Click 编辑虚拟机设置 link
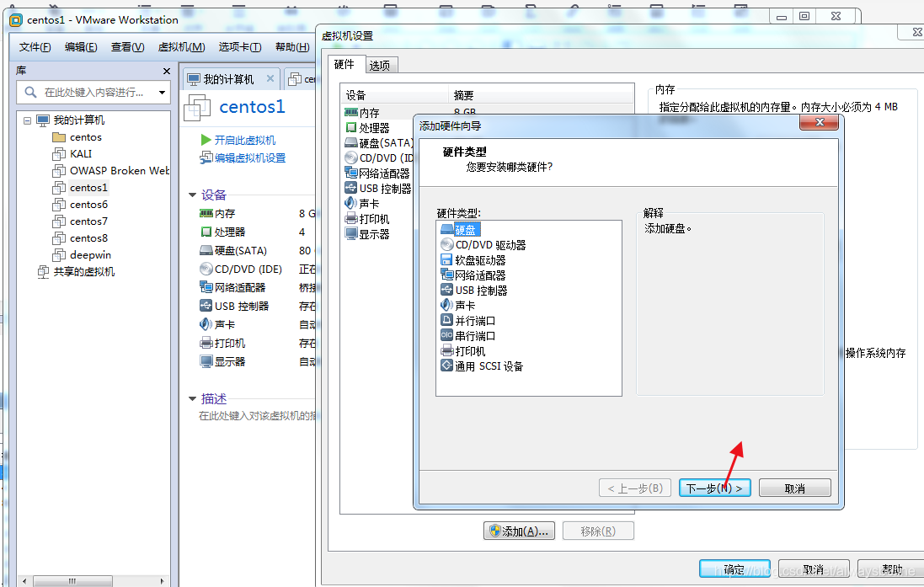This screenshot has height=587, width=924. tap(250, 158)
